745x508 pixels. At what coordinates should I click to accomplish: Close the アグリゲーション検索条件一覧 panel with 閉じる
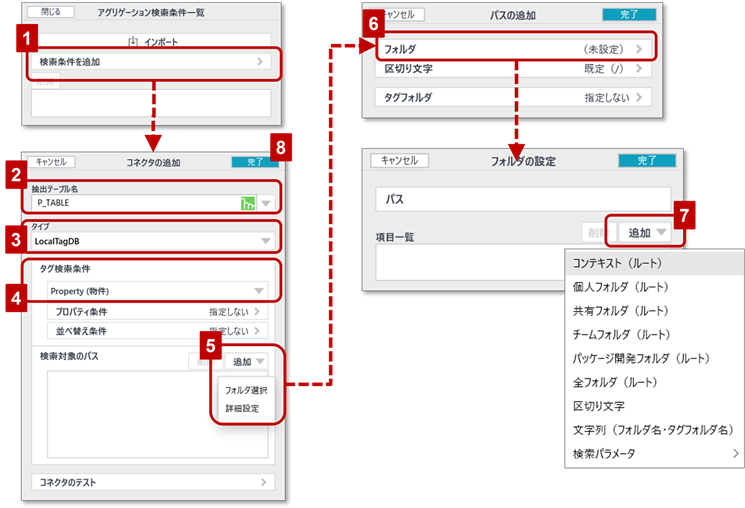51,12
